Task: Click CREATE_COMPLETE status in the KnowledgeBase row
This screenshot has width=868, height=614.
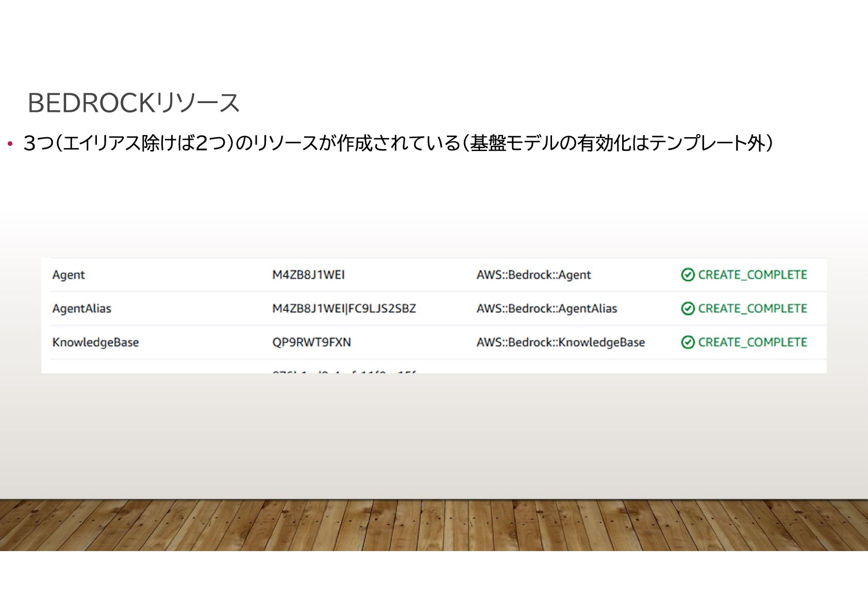Action: [x=753, y=342]
